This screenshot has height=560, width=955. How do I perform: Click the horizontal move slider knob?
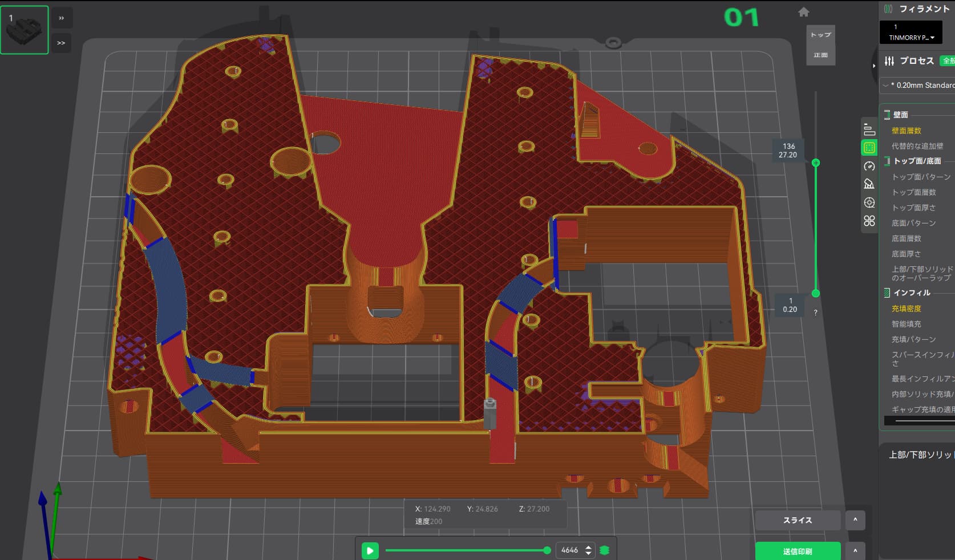pyautogui.click(x=547, y=550)
